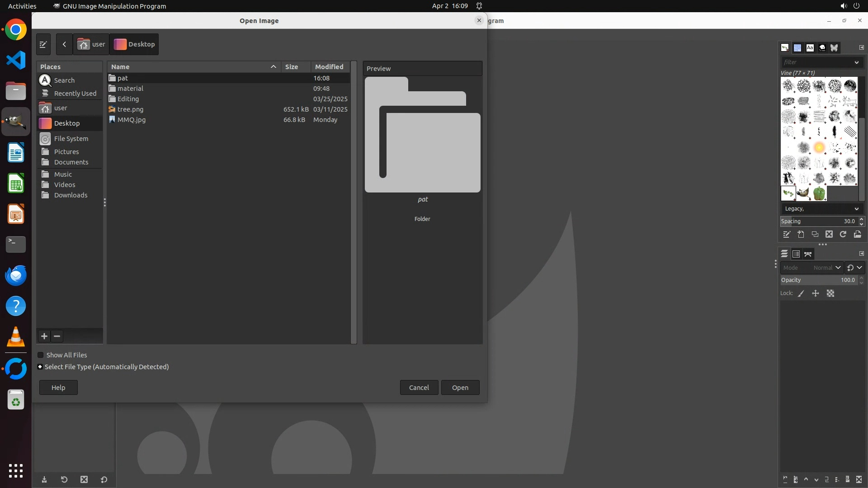The height and width of the screenshot is (488, 868).
Task: Launch Visual Studio Code from the dock
Action: pyautogui.click(x=16, y=60)
